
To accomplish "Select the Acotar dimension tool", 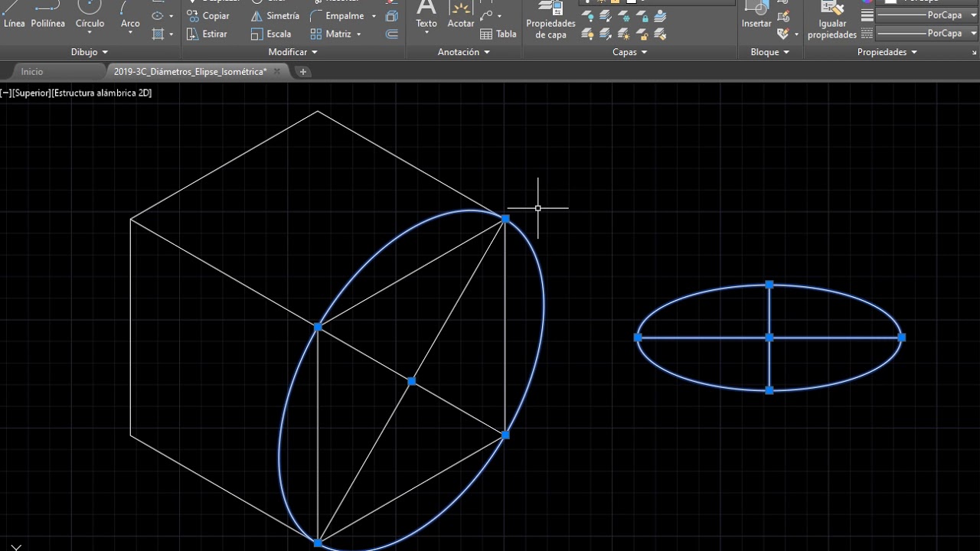I will click(x=461, y=15).
